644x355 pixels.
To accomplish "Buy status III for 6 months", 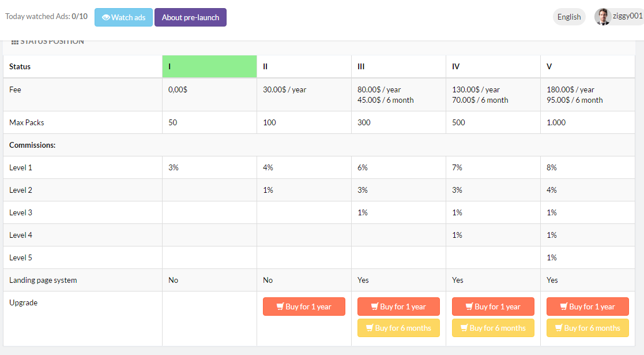I will (x=398, y=328).
